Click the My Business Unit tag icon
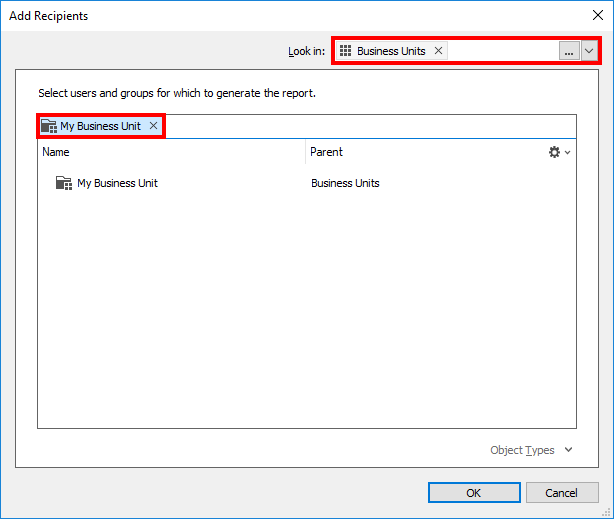 (x=49, y=126)
